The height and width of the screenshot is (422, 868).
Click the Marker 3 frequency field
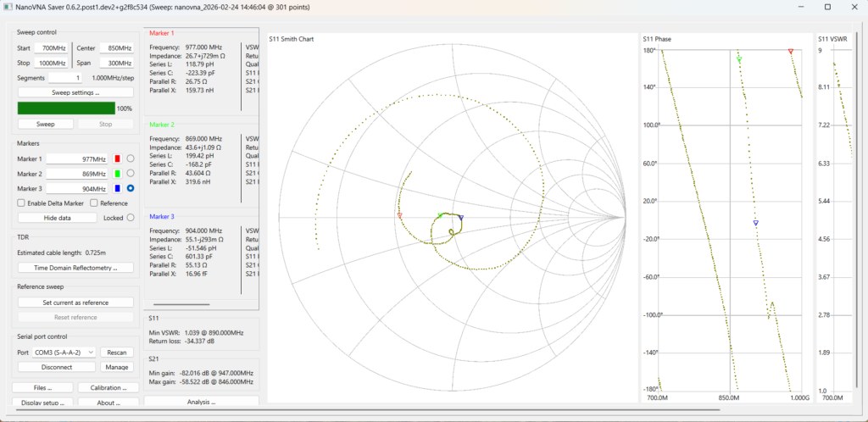[x=76, y=188]
